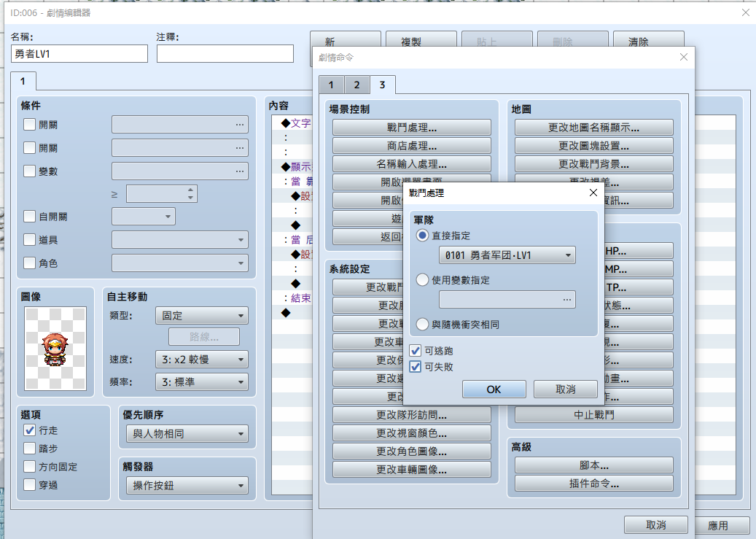This screenshot has height=539, width=756.
Task: Click 更改圖塊設置... button
Action: [594, 146]
